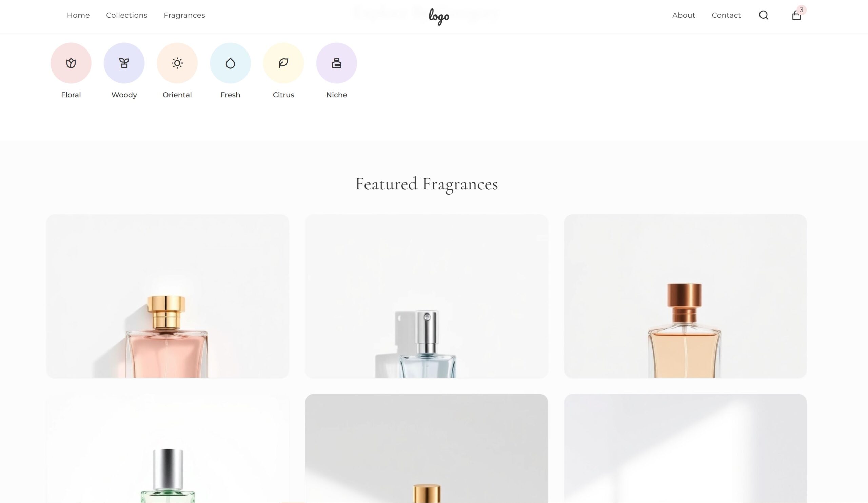Open the gold-cap bottle card on gray background
The height and width of the screenshot is (503, 868).
(x=427, y=448)
